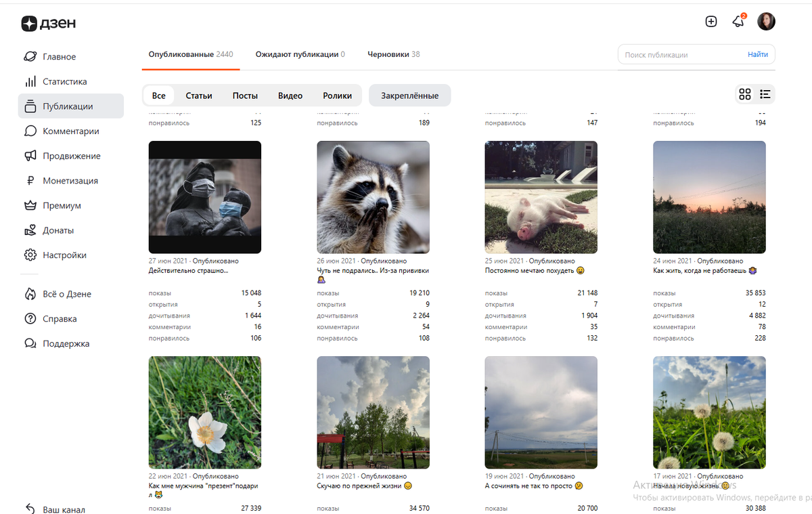The width and height of the screenshot is (812, 514).
Task: Filter publications by Посты
Action: point(245,95)
